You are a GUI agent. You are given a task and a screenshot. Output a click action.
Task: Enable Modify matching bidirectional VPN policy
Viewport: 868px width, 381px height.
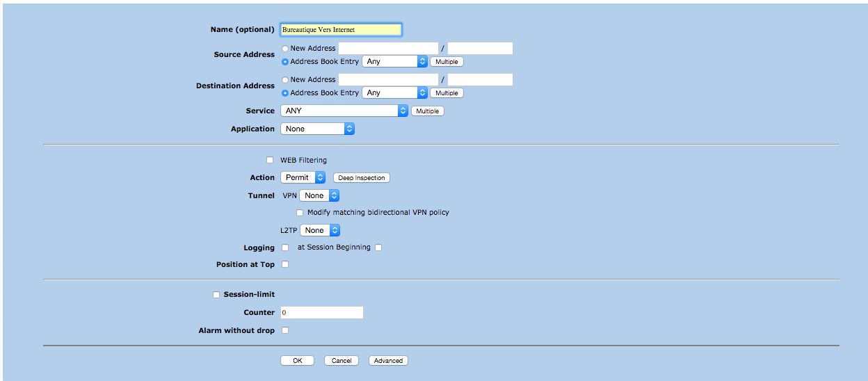point(300,213)
